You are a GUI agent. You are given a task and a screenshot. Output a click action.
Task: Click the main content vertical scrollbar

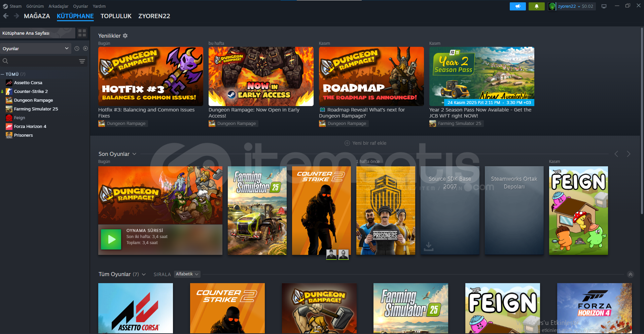click(642, 121)
